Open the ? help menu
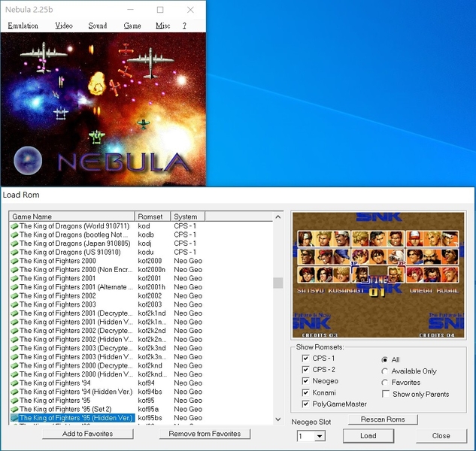 pyautogui.click(x=184, y=26)
